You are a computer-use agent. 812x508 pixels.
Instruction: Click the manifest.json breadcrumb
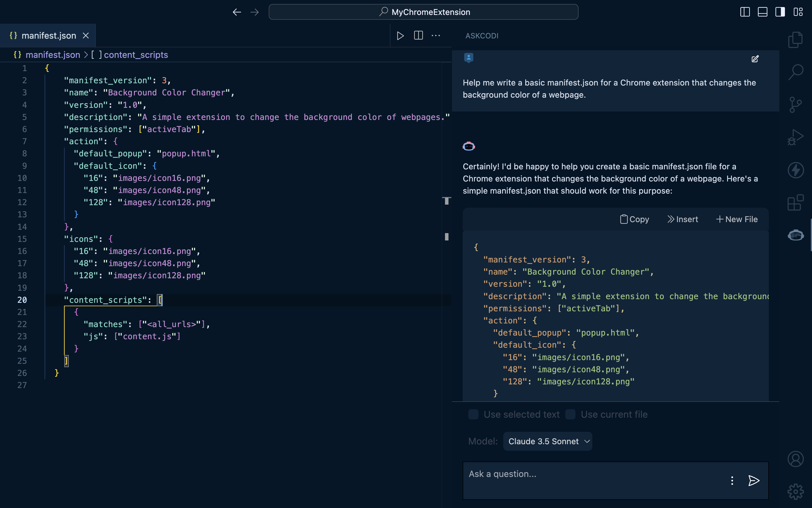pyautogui.click(x=53, y=55)
